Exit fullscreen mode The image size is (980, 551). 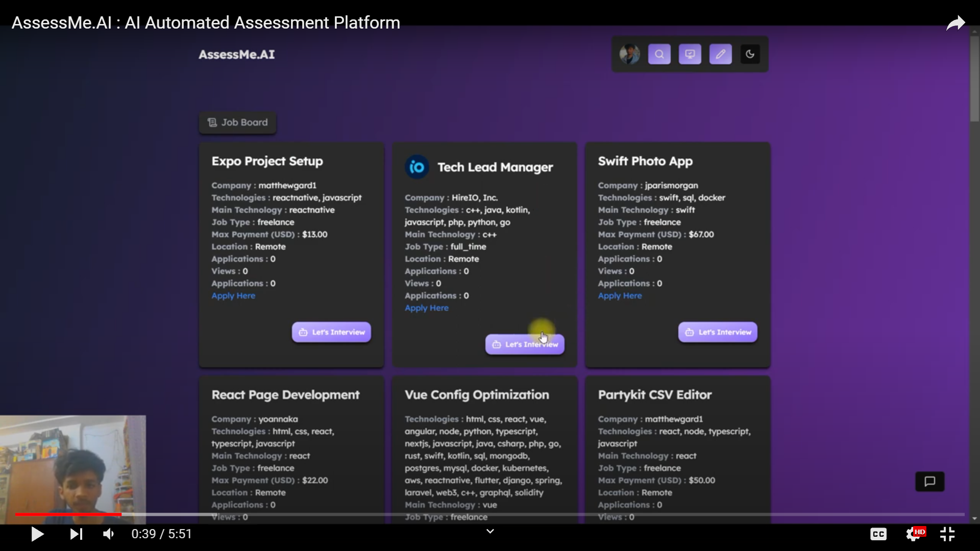[x=947, y=534]
